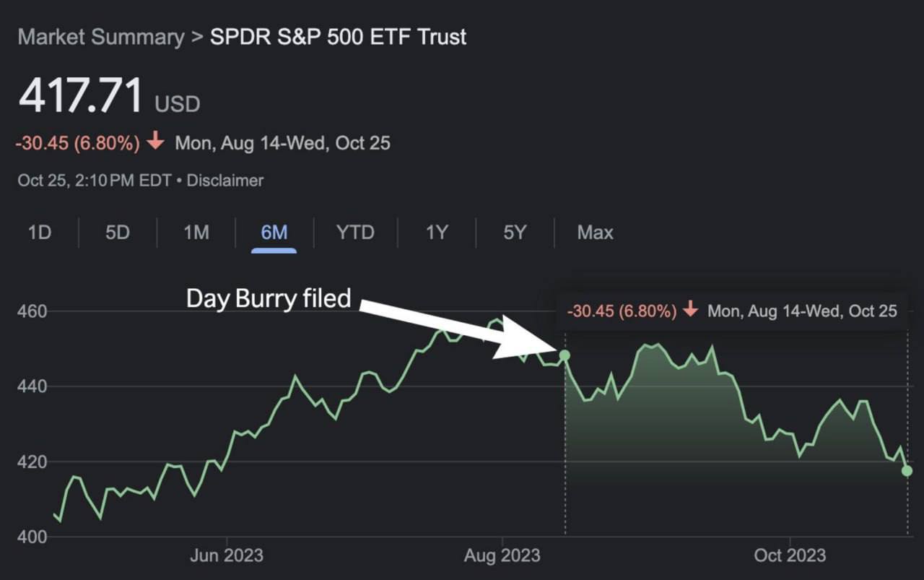Click the Jun 2023 axis label

tap(227, 555)
